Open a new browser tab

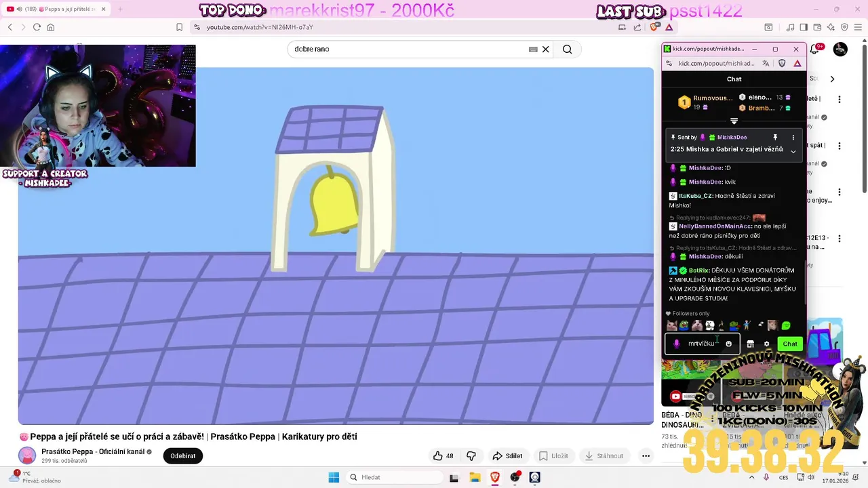coord(120,9)
